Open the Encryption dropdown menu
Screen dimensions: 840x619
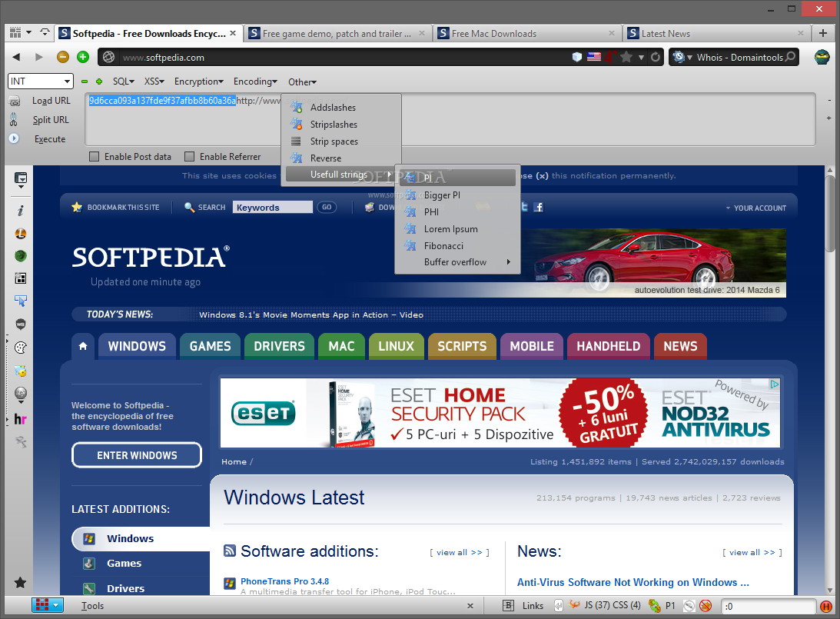point(199,82)
